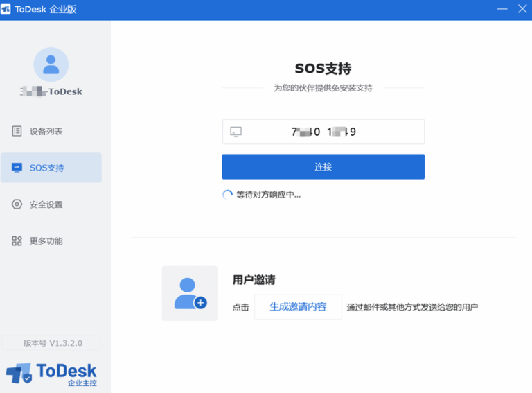Click the hexagon security settings icon
The height and width of the screenshot is (393, 532).
(x=17, y=204)
